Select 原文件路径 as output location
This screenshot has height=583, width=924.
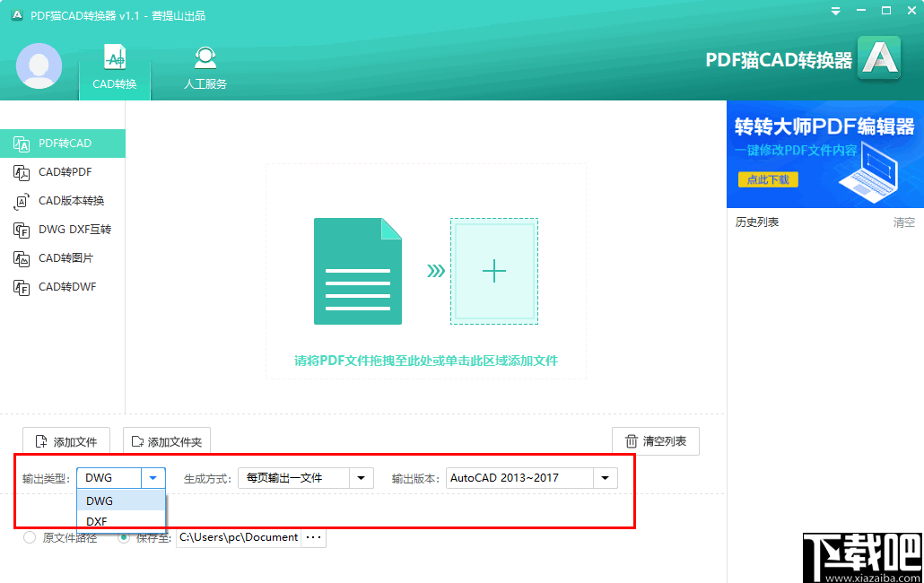point(28,537)
